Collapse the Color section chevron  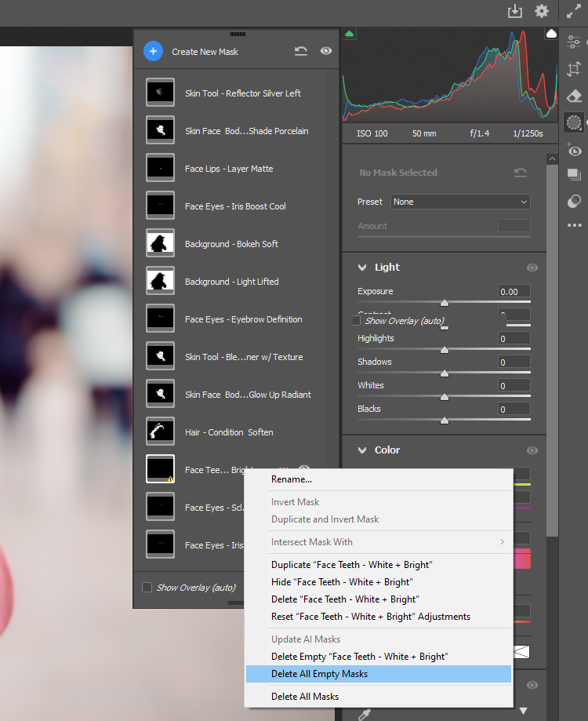(x=362, y=450)
